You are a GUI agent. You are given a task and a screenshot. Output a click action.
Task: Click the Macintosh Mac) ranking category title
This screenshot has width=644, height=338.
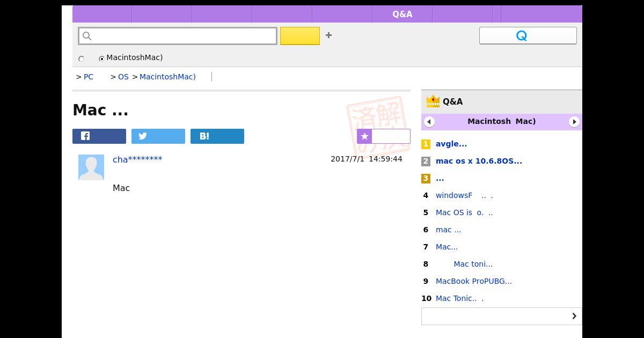(501, 121)
